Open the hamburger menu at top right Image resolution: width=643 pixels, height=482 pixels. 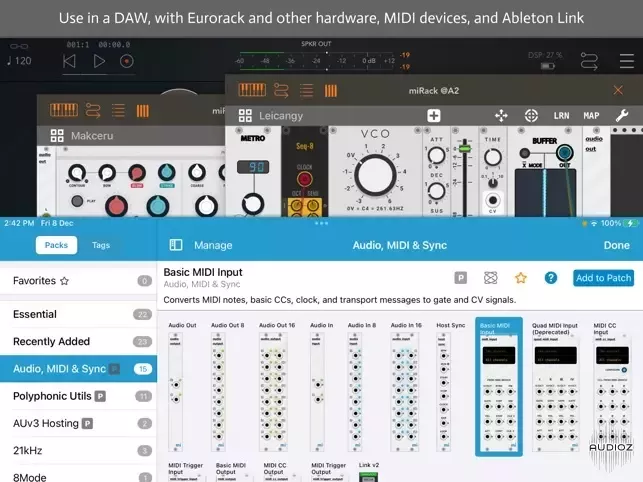click(627, 62)
